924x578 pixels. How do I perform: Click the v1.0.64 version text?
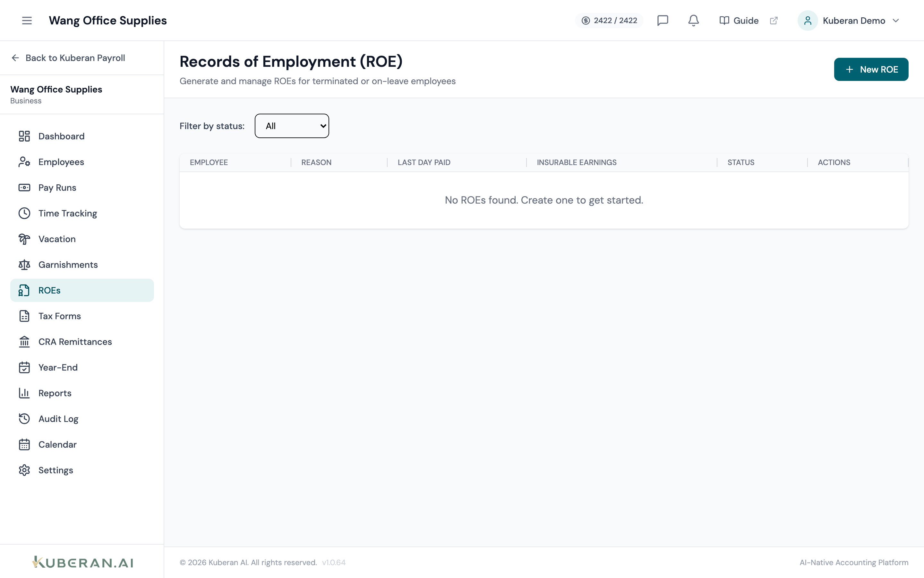pos(334,562)
